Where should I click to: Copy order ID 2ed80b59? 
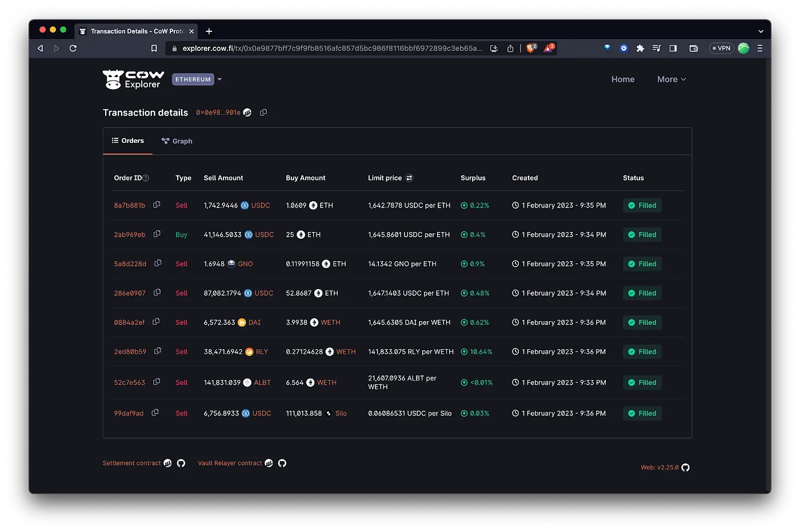tap(157, 351)
